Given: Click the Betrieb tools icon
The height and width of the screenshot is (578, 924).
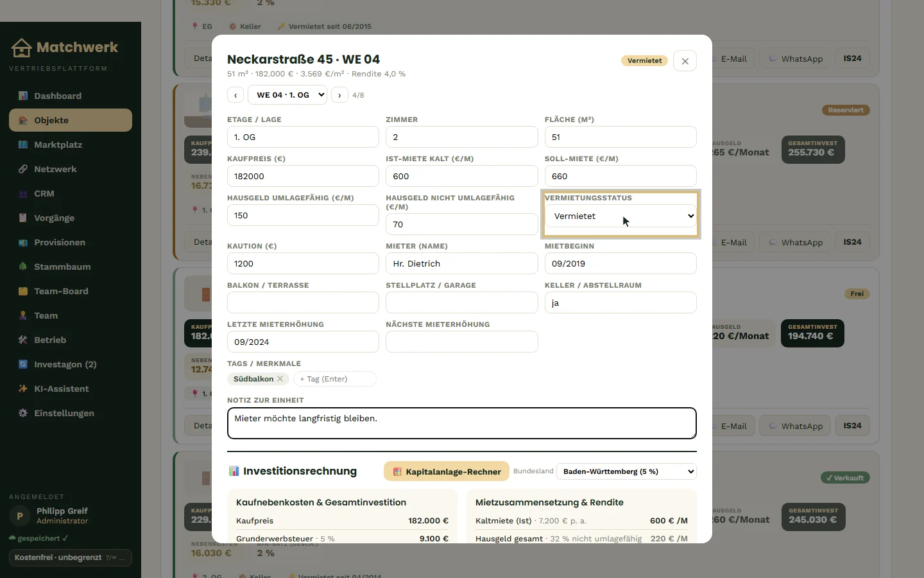Looking at the screenshot, I should pos(23,340).
